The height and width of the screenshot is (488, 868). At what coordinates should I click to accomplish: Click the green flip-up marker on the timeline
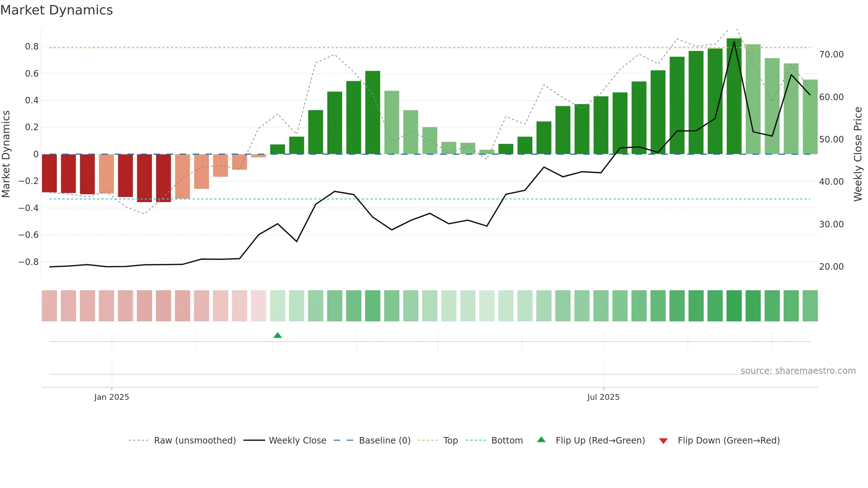click(278, 335)
